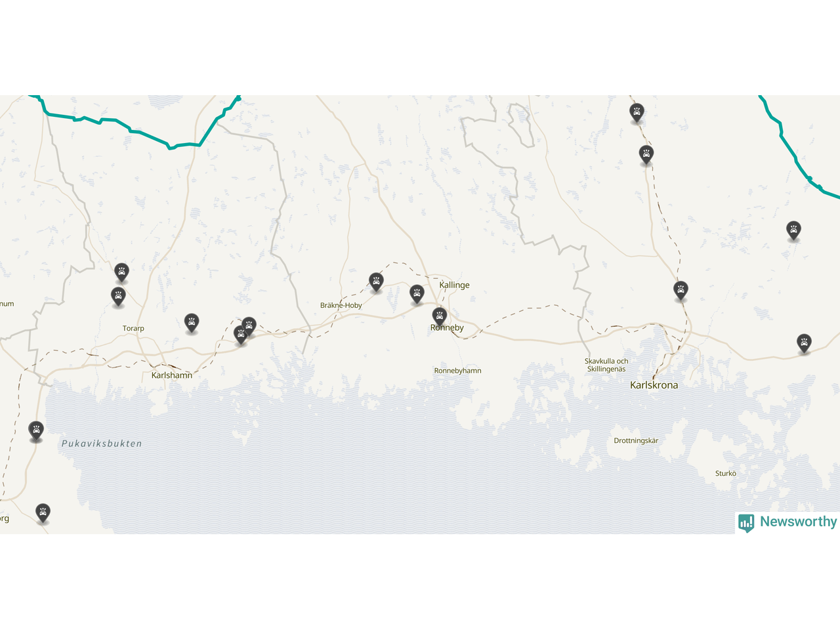Click the Kallinge place label

coord(454,285)
